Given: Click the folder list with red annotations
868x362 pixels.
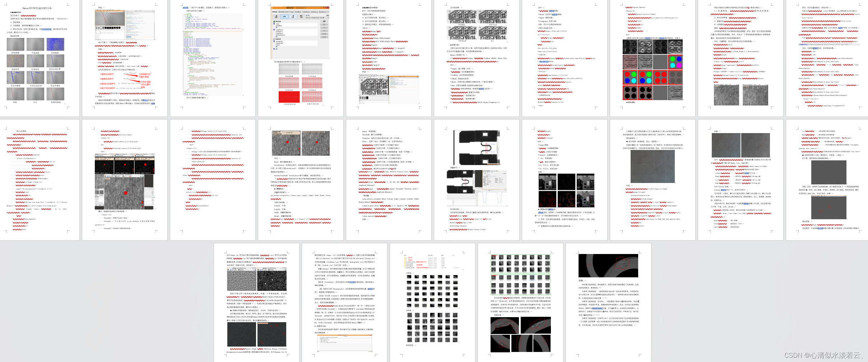Looking at the screenshot, I should (432, 262).
